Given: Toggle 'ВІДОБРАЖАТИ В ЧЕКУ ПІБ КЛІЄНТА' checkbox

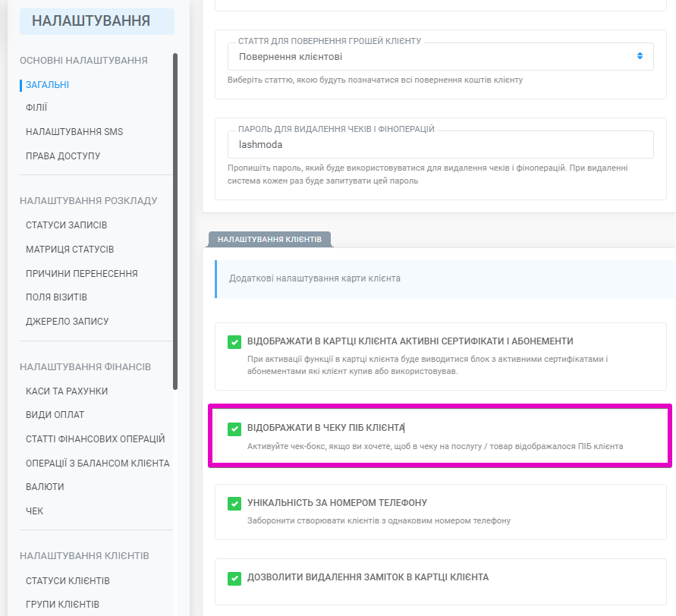Looking at the screenshot, I should coord(234,429).
